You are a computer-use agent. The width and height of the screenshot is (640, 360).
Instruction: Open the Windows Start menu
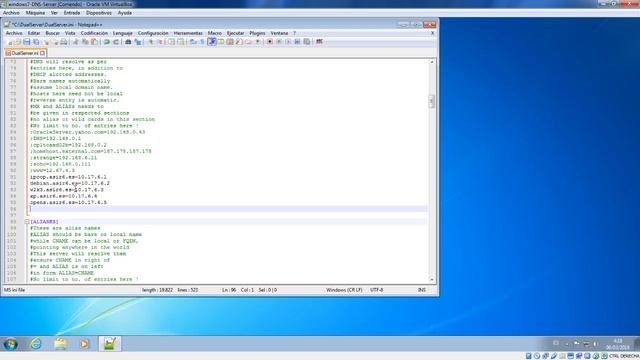10,344
